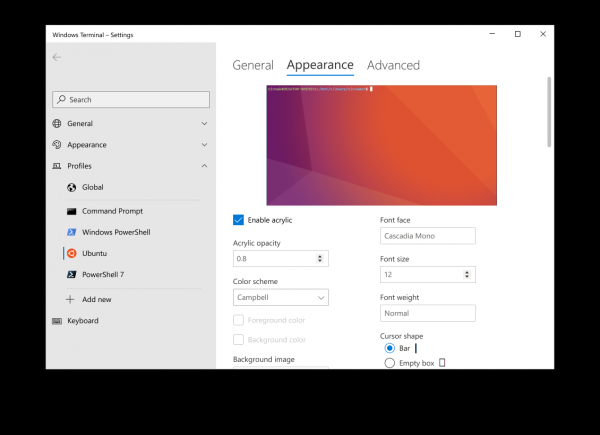Open the Color scheme dropdown

(280, 297)
